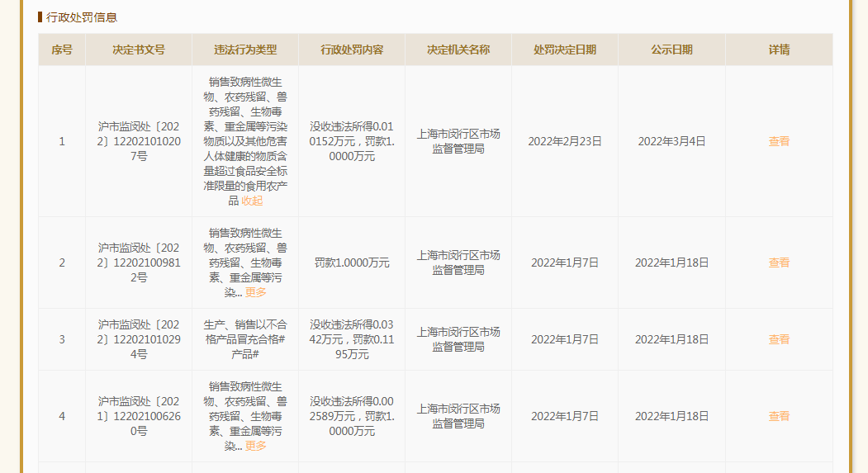Click 罚款1.0000万元 cell in row 2
Viewport: 868px width, 473px height.
[x=352, y=263]
